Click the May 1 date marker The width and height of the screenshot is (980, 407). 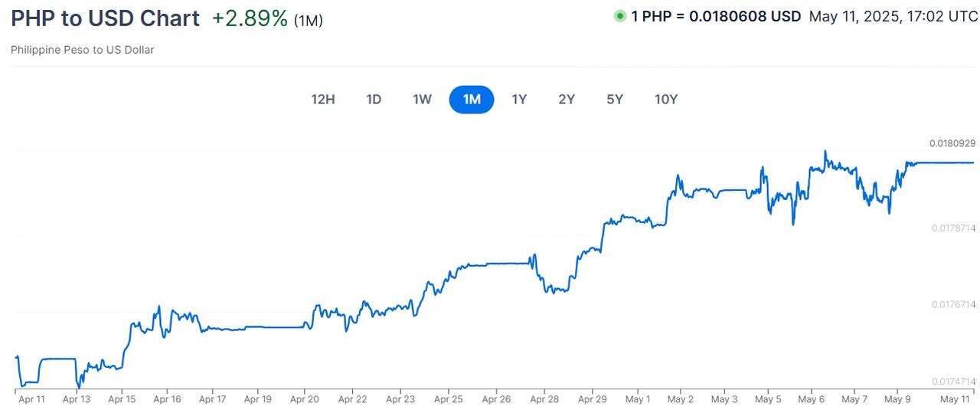click(x=637, y=399)
